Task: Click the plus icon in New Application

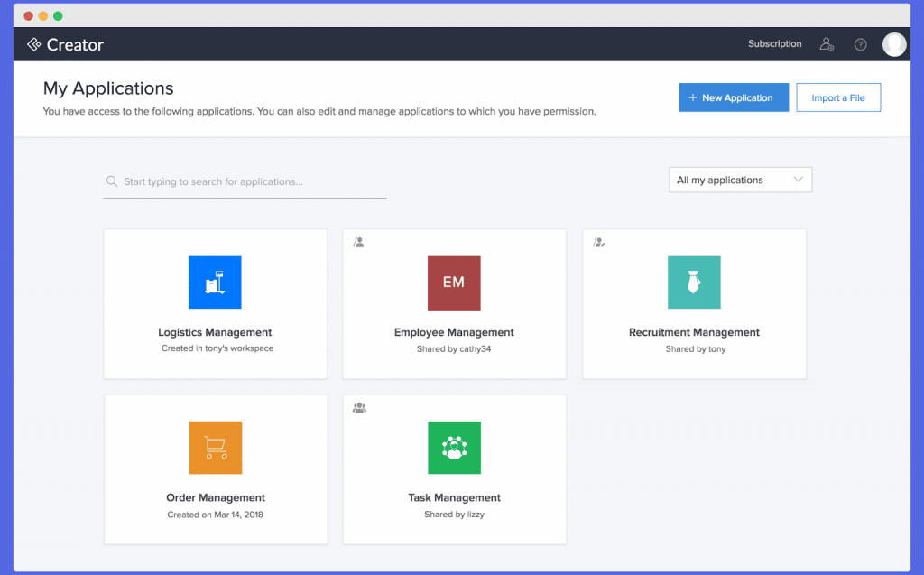Action: tap(693, 97)
